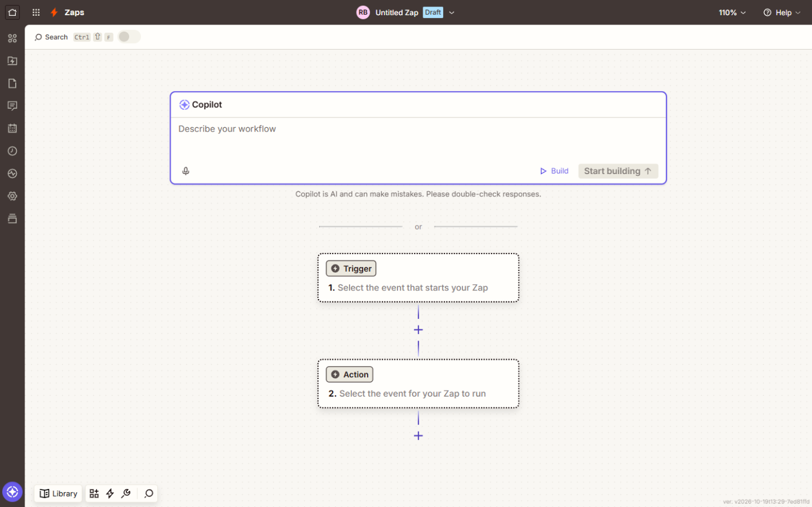Add step below the Action card
This screenshot has height=507, width=812.
point(418,436)
